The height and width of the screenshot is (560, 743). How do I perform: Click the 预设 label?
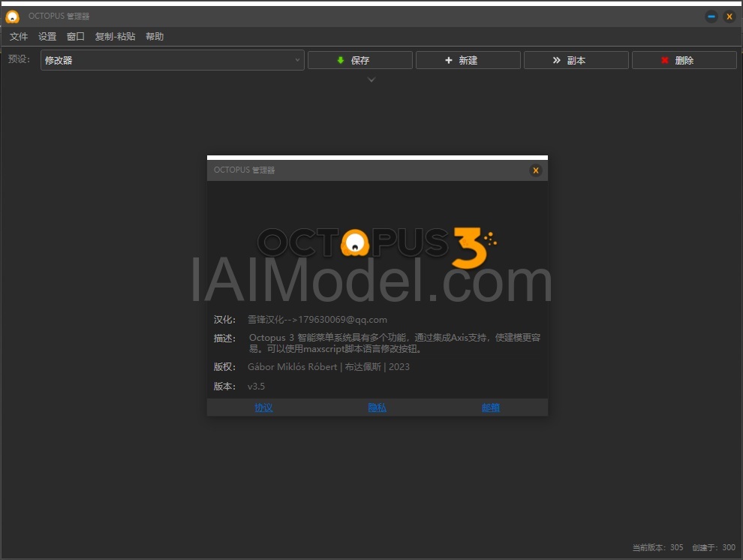(19, 59)
